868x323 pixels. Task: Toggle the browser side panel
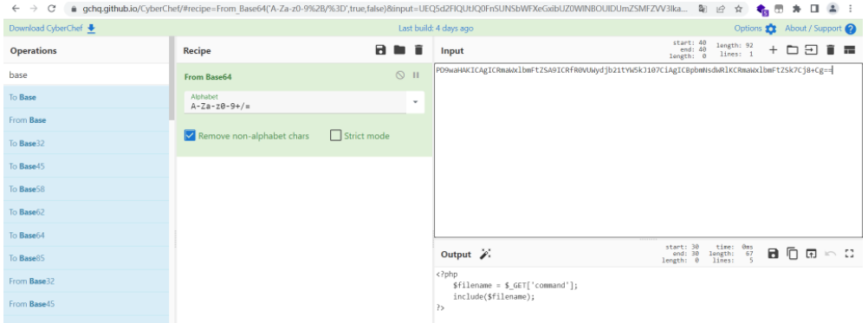coord(814,9)
